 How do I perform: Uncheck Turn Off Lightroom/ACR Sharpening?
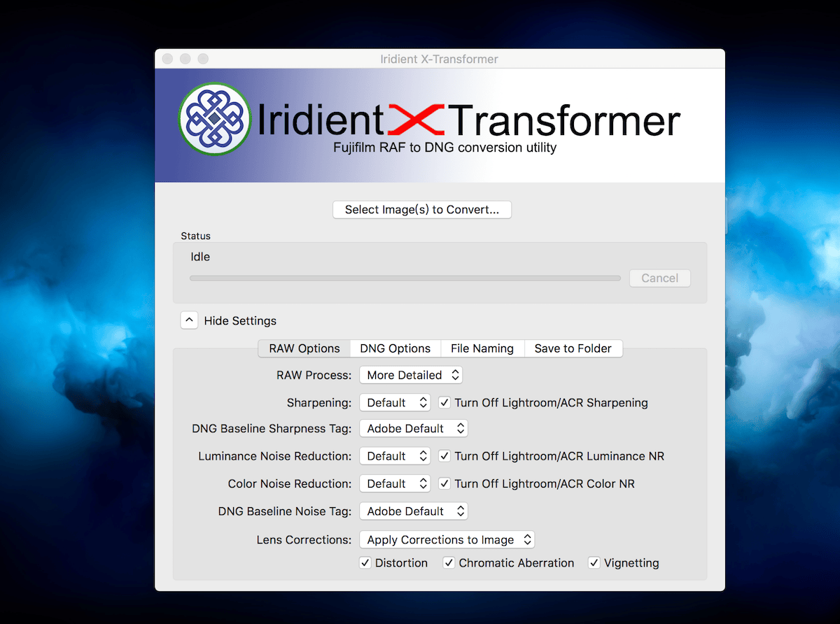(444, 403)
